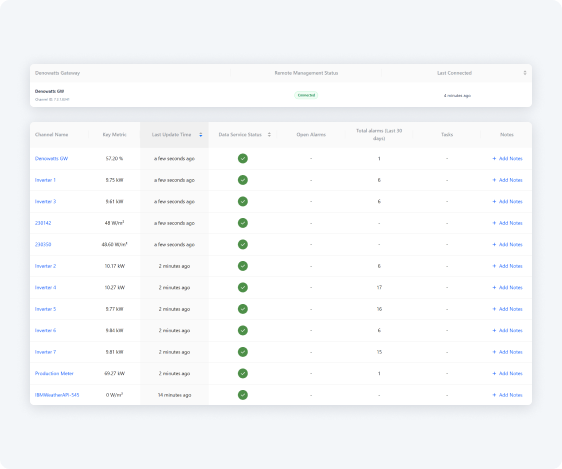Open the IBMWeatherAPI-545 channel link
The height and width of the screenshot is (469, 562).
click(x=57, y=395)
